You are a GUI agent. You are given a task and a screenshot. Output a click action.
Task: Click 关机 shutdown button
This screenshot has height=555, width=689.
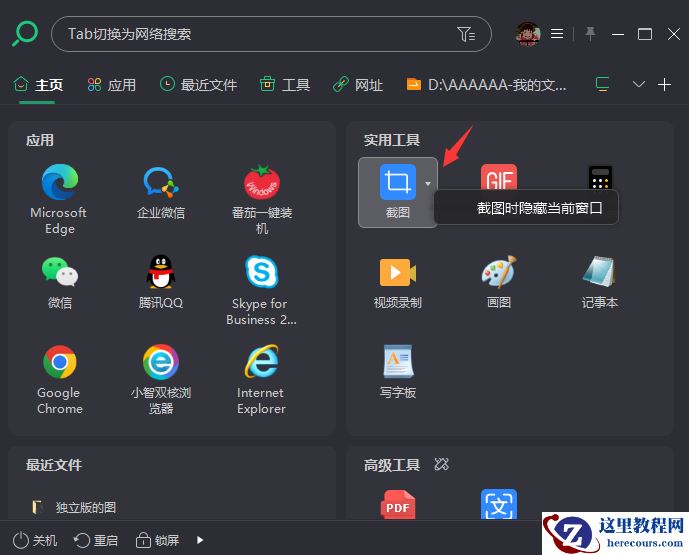35,540
